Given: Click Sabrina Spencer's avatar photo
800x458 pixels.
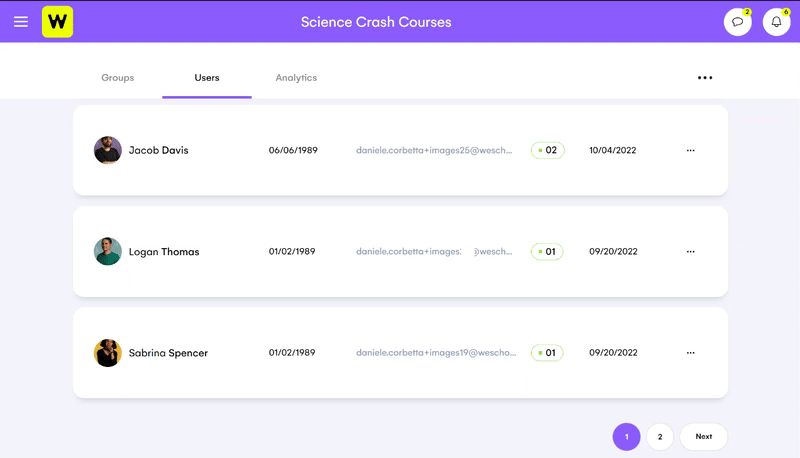Looking at the screenshot, I should [108, 352].
